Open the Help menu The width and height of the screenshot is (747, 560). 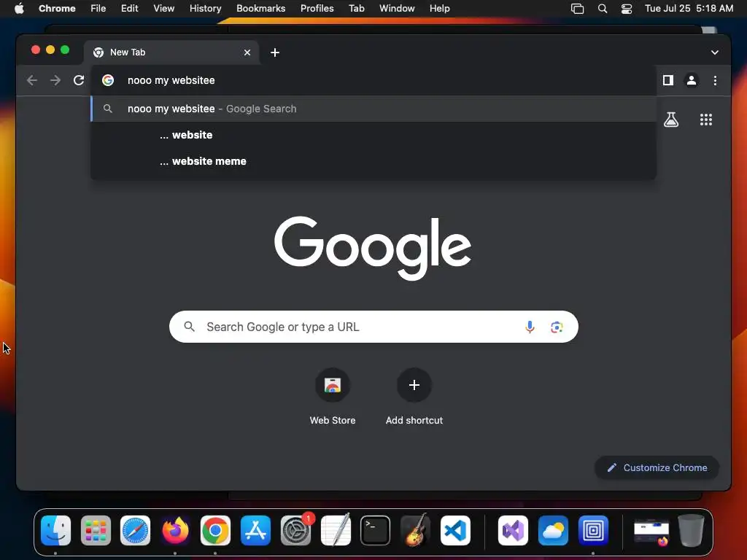[439, 9]
